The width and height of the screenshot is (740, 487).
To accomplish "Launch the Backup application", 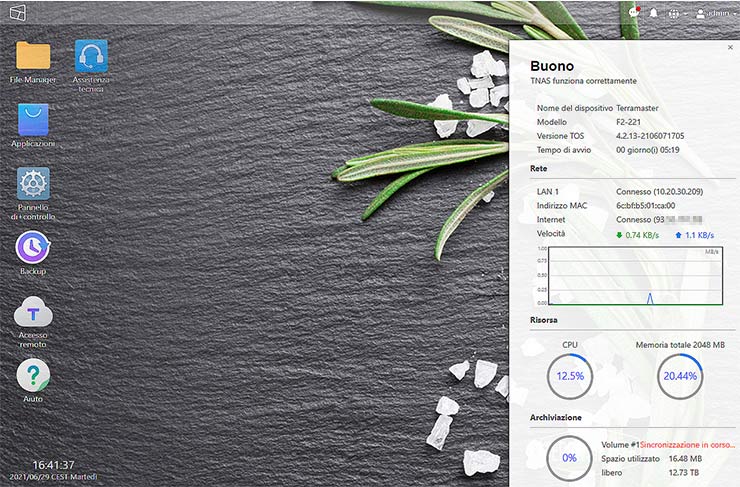I will (33, 248).
